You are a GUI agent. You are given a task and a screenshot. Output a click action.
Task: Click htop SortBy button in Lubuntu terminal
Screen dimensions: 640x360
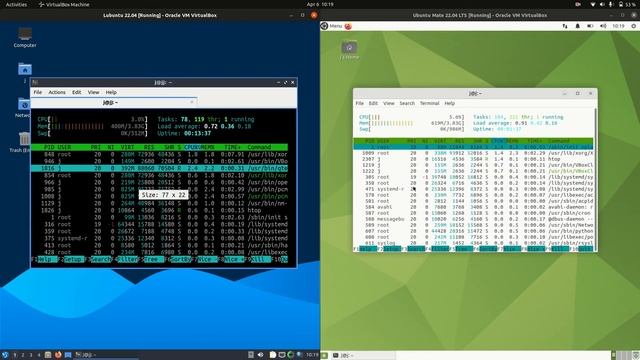[x=181, y=260]
